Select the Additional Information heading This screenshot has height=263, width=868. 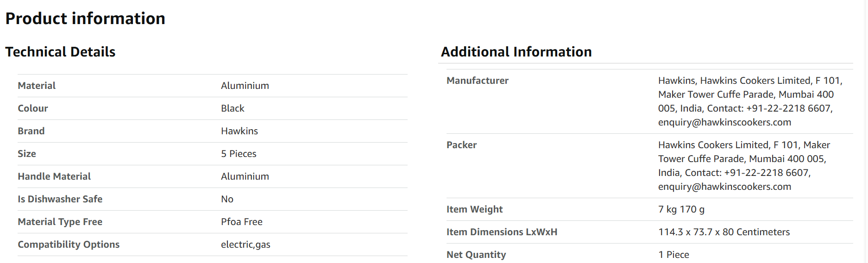point(516,52)
